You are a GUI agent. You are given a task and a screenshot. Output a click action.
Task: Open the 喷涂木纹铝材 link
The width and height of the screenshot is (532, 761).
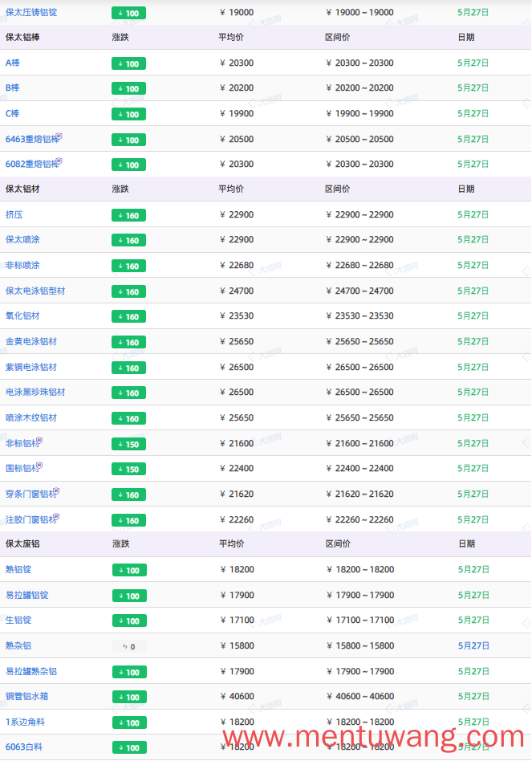[31, 417]
